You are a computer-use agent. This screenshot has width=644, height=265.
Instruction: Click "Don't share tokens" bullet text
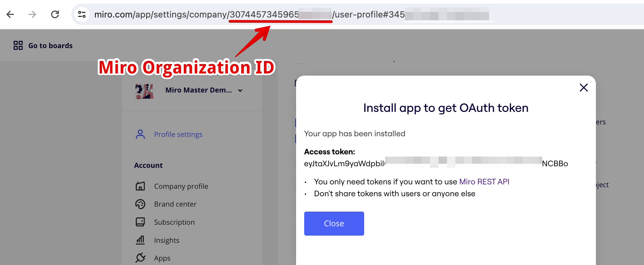point(395,194)
